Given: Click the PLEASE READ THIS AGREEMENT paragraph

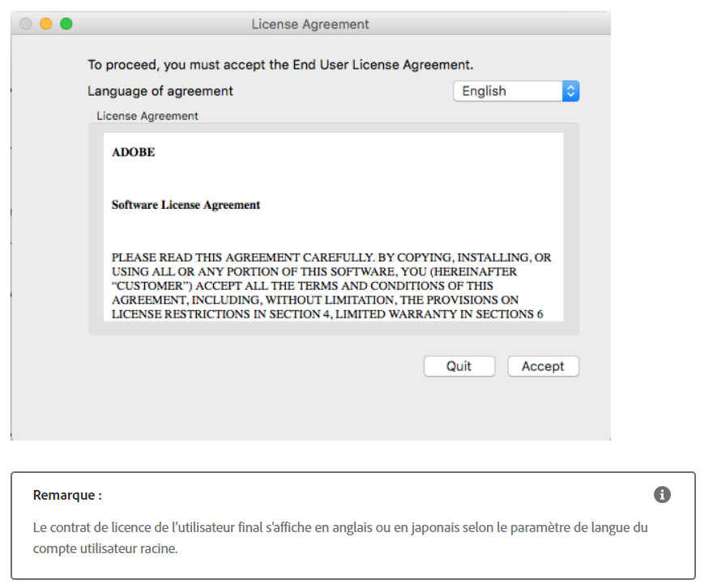Looking at the screenshot, I should pos(331,286).
